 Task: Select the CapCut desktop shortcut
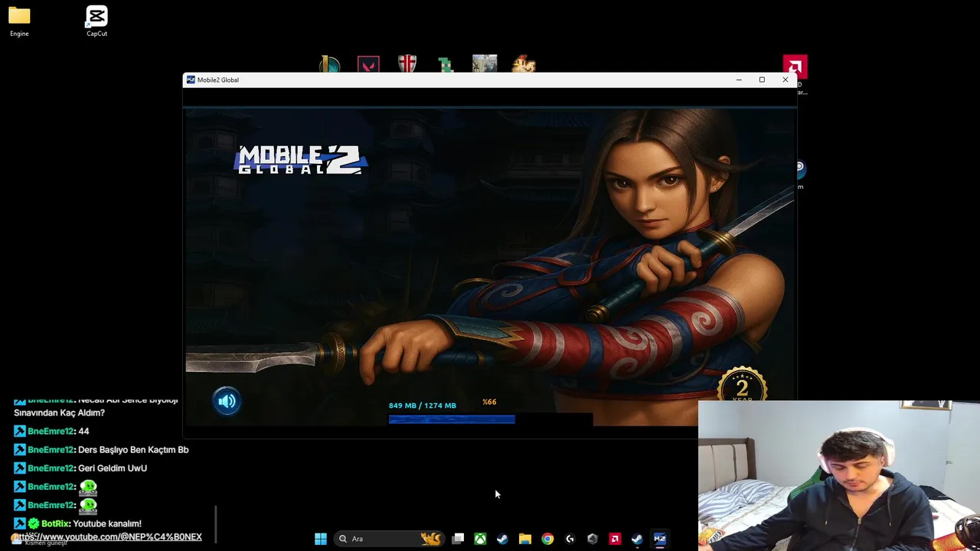[96, 21]
